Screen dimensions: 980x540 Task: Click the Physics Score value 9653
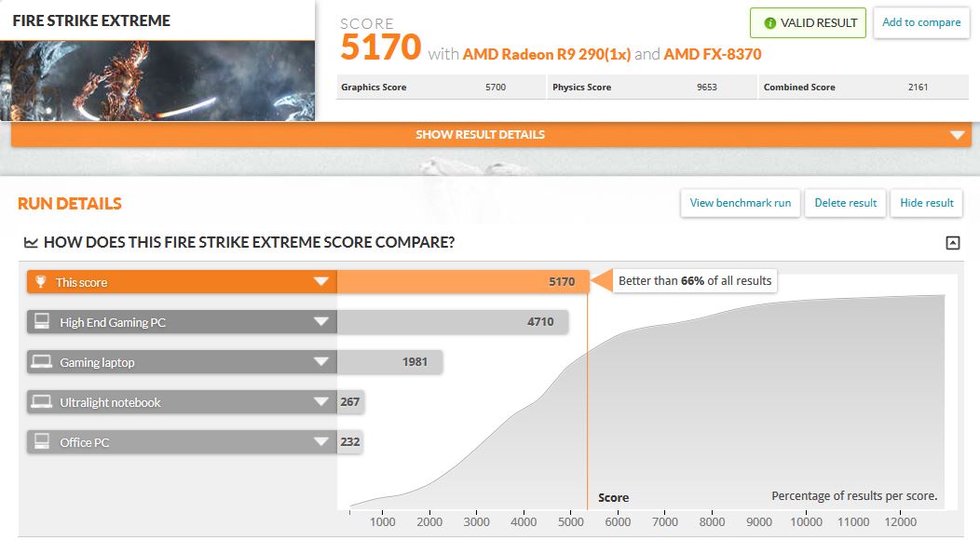coord(707,88)
